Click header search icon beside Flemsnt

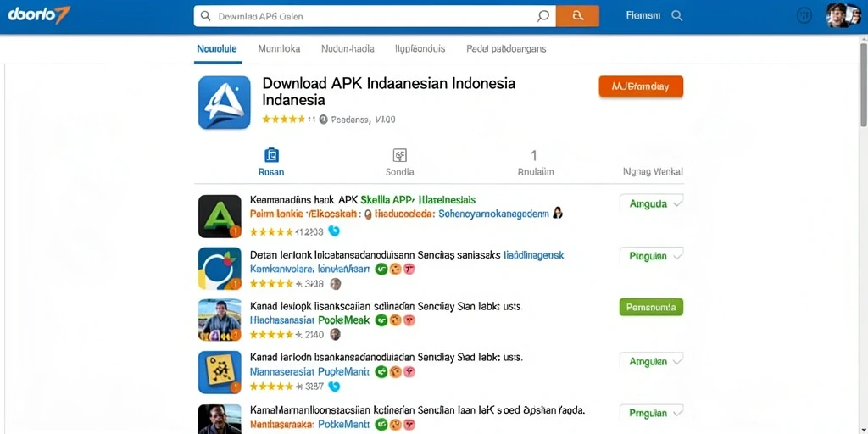(677, 16)
